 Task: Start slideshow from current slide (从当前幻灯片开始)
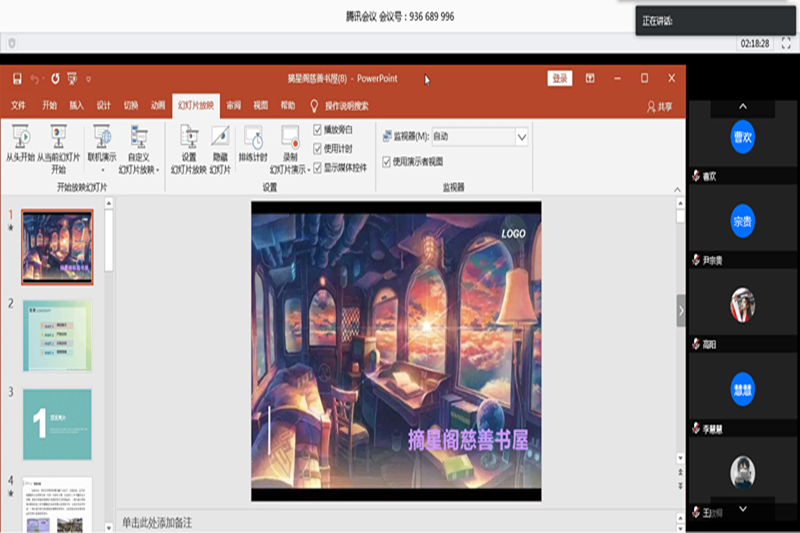tap(58, 136)
